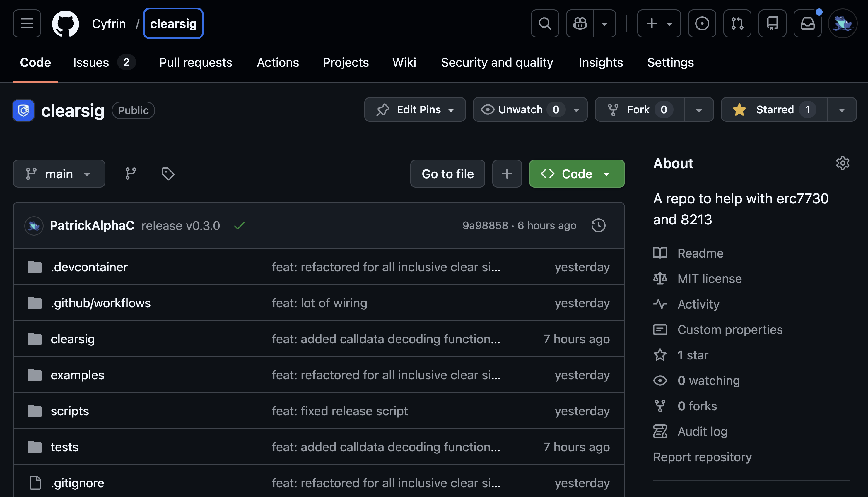This screenshot has height=497, width=868.
Task: Switch to the Code tab
Action: point(35,62)
